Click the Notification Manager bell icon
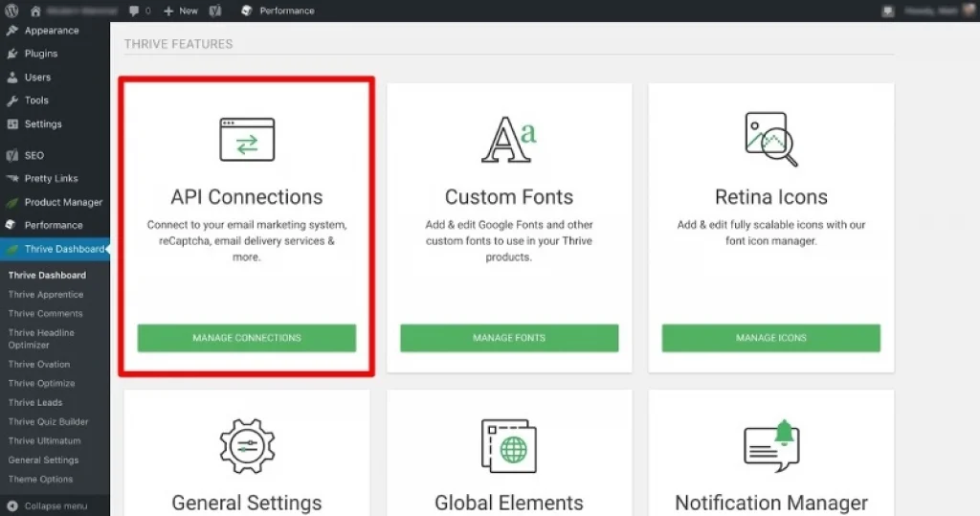The image size is (980, 516). pos(770,446)
